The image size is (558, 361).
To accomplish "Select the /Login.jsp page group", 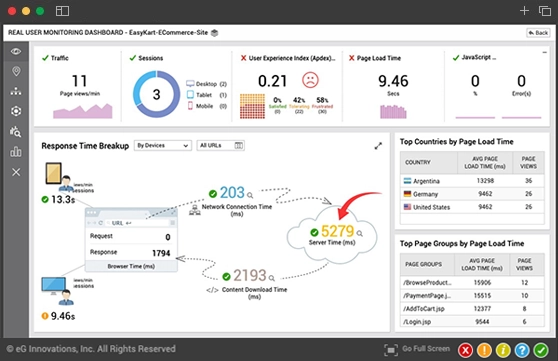I will [x=472, y=321].
